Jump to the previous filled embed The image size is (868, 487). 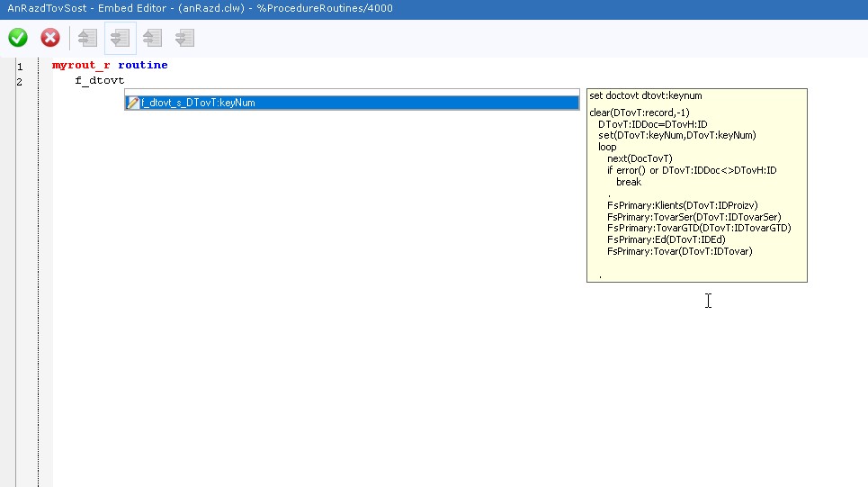[x=152, y=38]
